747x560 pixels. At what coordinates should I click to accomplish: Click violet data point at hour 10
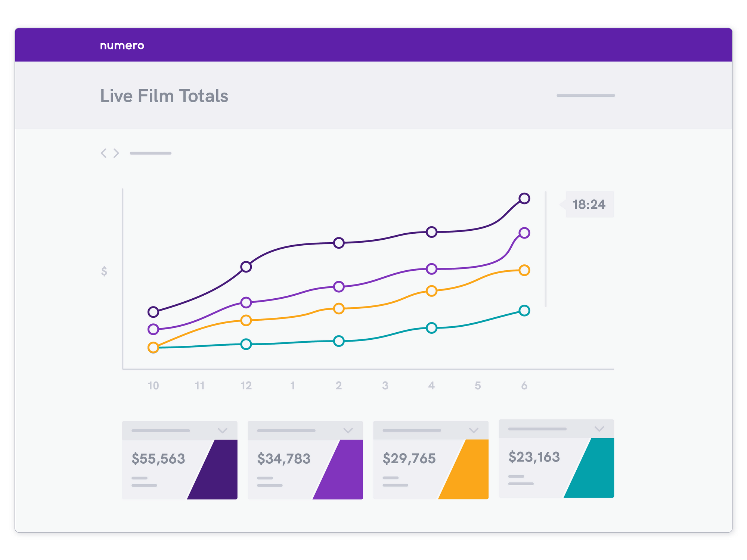point(154,329)
